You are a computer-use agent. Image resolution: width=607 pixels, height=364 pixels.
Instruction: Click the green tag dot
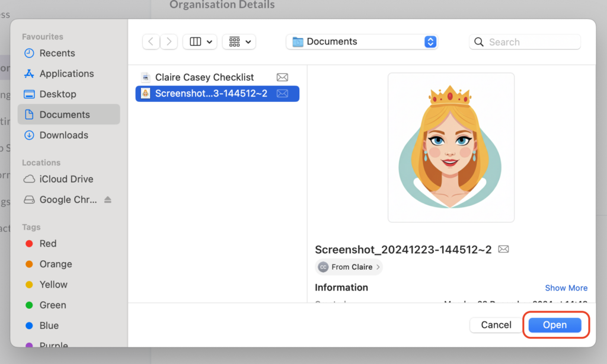click(29, 305)
